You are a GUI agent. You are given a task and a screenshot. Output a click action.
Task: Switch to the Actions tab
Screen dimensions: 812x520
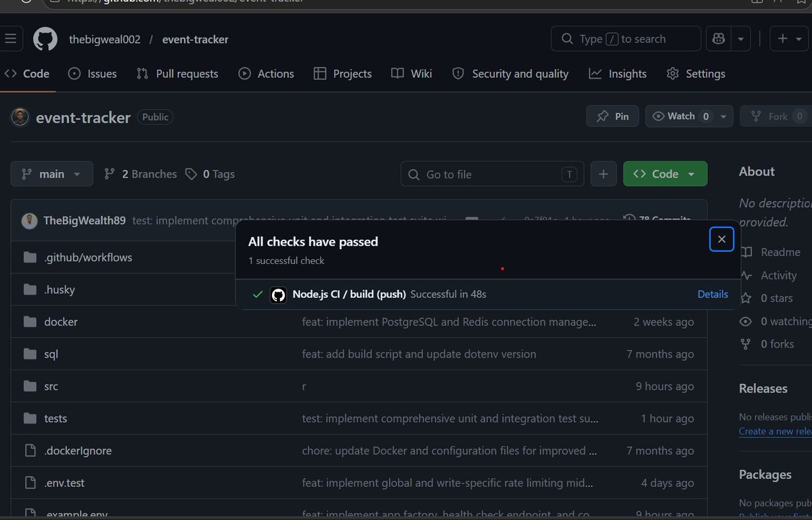pos(267,74)
